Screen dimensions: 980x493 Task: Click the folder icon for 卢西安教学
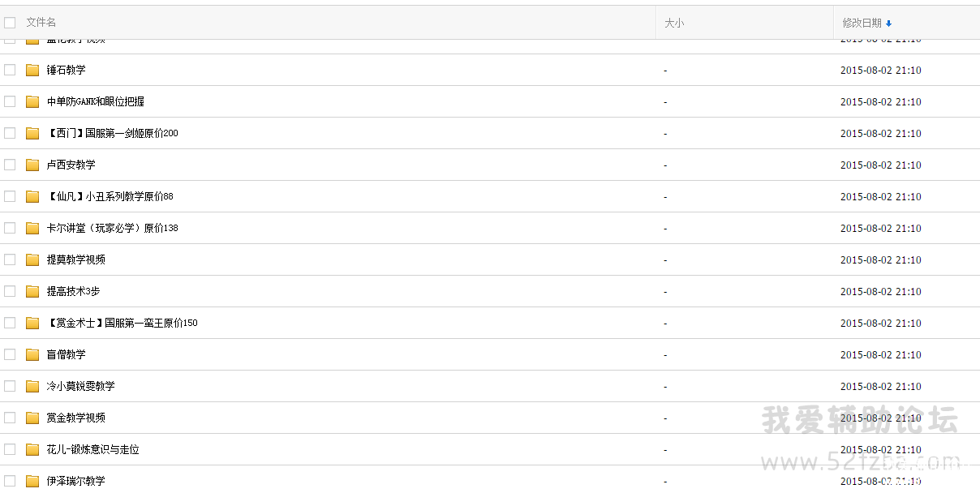tap(32, 165)
